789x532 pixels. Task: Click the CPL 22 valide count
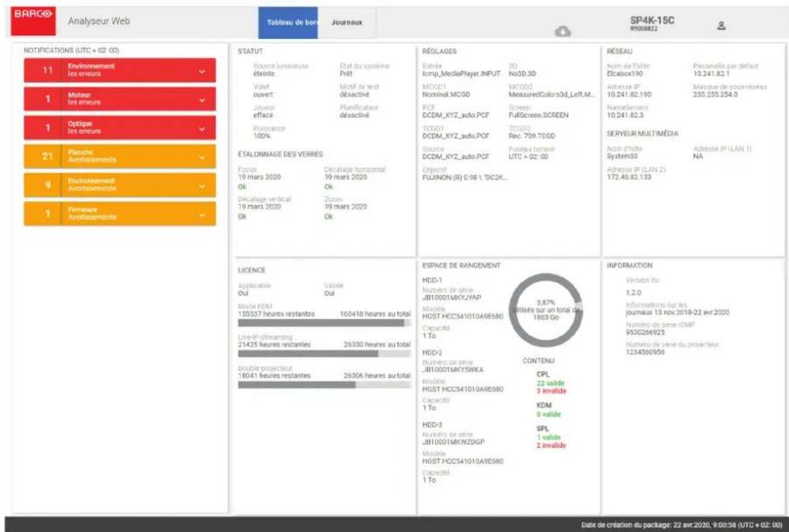point(551,383)
